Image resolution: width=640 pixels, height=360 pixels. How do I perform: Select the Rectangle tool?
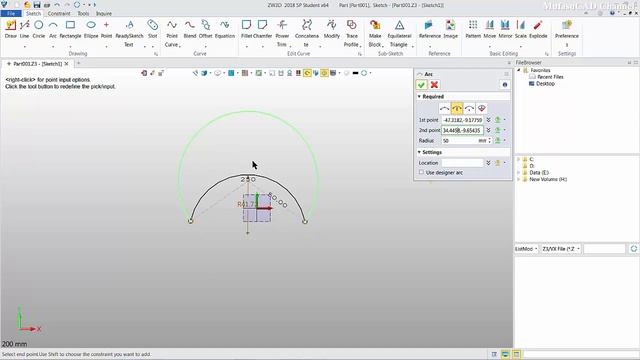(x=70, y=29)
